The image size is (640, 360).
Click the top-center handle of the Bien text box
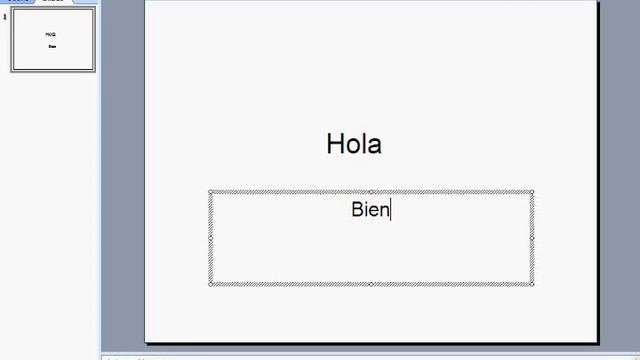point(371,192)
